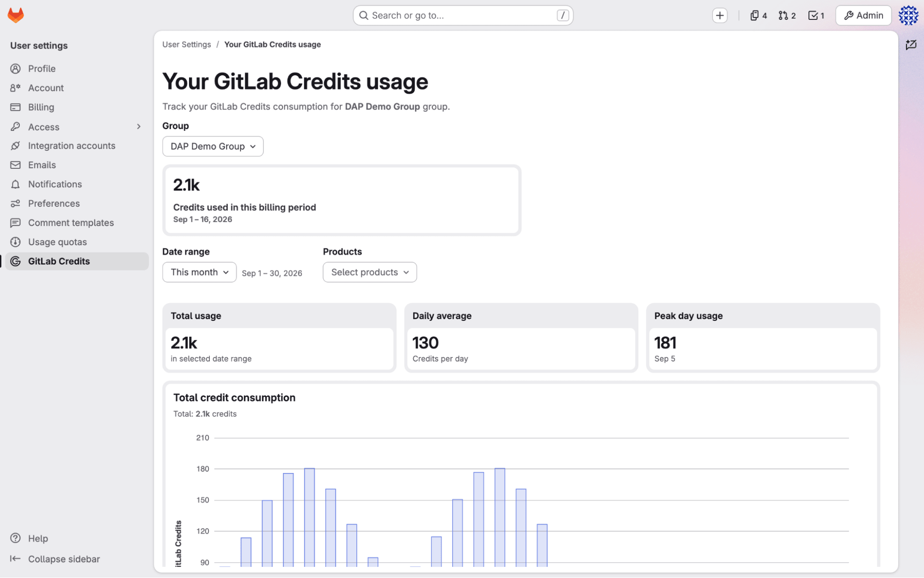Screen dimensions: 924x578
Task: Focus the Search or go to field
Action: (x=463, y=15)
